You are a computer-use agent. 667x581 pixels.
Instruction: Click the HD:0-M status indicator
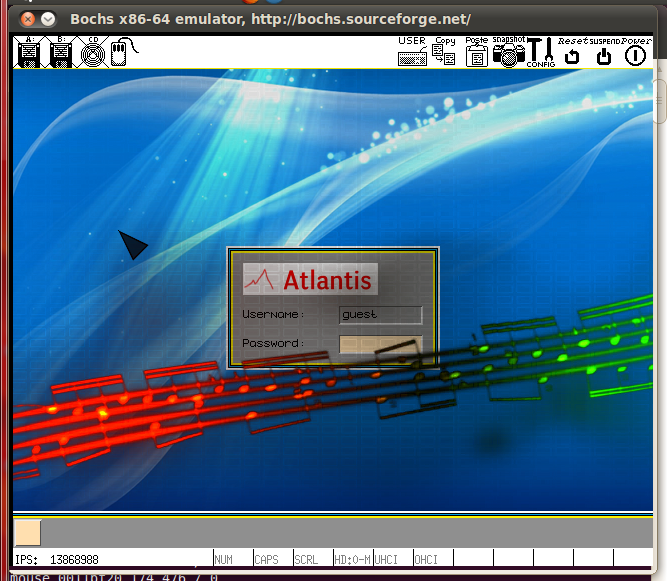point(352,559)
